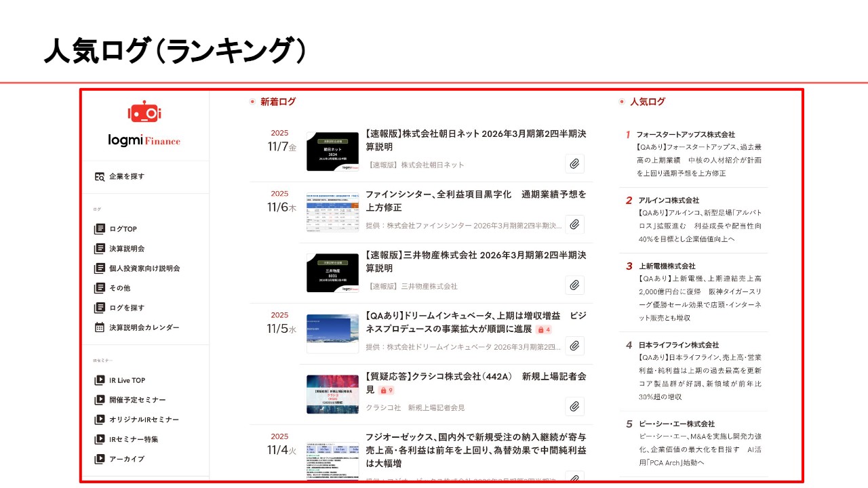Viewport: 868px width, 488px height.
Task: Click paperclip icon for 三井物産 速報版 entry
Action: point(574,285)
